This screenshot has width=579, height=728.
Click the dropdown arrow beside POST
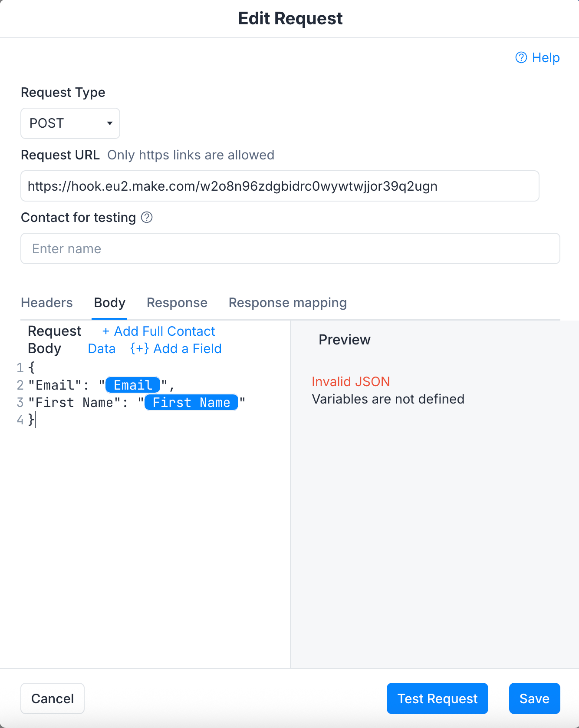pos(110,123)
